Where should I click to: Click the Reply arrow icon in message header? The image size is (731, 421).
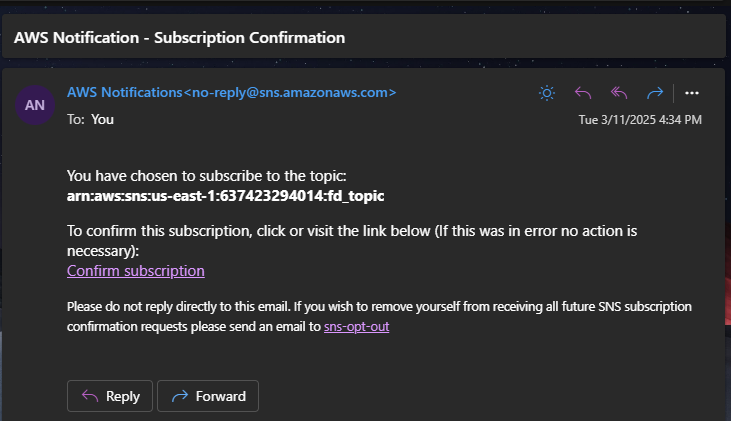click(583, 93)
